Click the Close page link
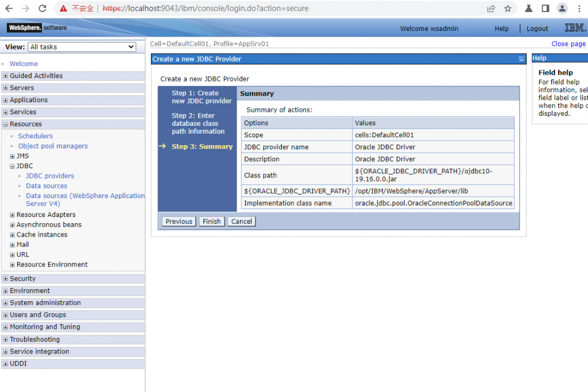Viewport: 588px width, 392px height. (x=568, y=44)
